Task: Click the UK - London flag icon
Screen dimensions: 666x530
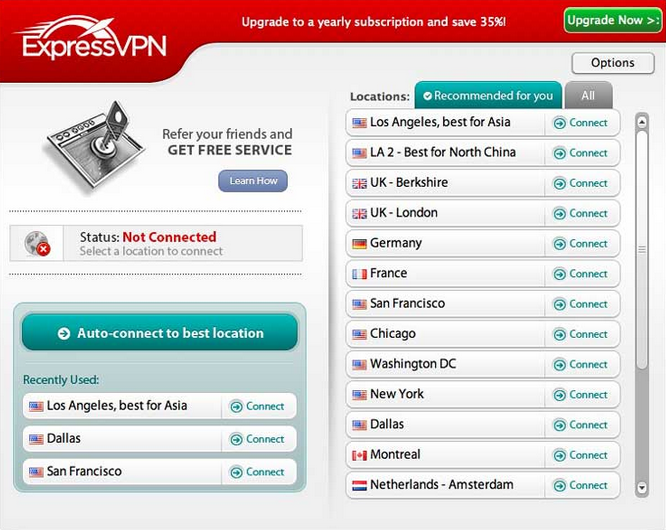Action: 359,213
